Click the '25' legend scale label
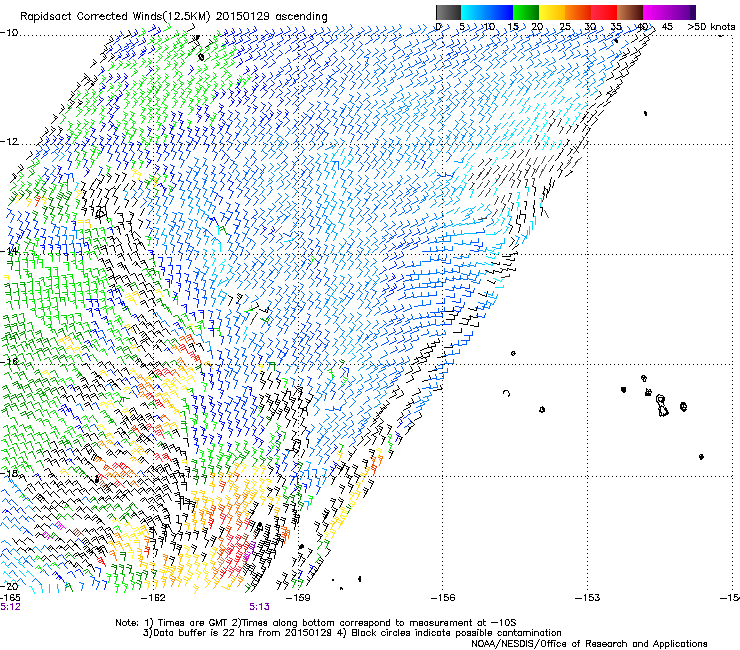The width and height of the screenshot is (740, 650). click(564, 27)
